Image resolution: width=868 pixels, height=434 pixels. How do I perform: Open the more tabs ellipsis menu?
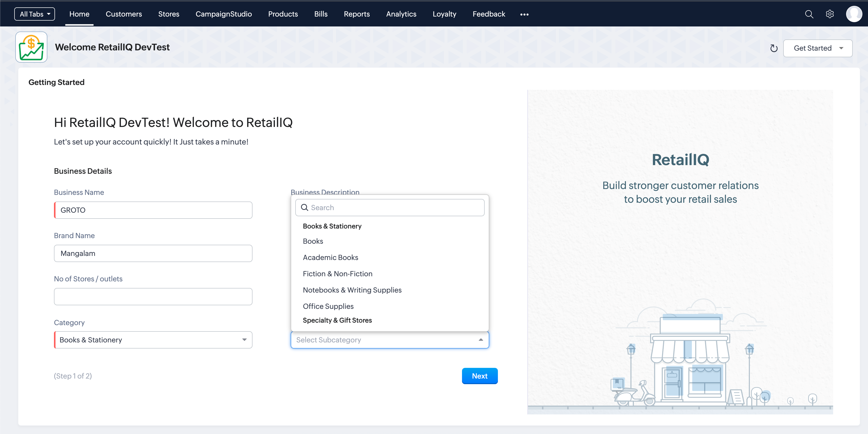tap(524, 14)
